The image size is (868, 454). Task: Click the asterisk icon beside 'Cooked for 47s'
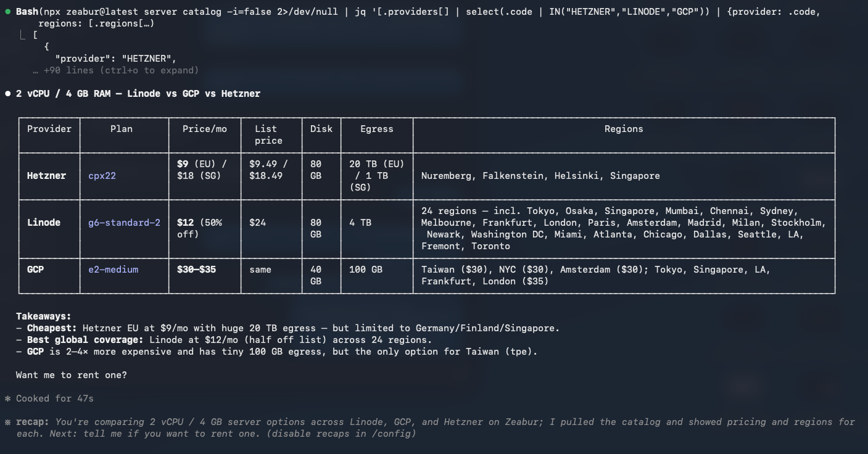coord(6,398)
